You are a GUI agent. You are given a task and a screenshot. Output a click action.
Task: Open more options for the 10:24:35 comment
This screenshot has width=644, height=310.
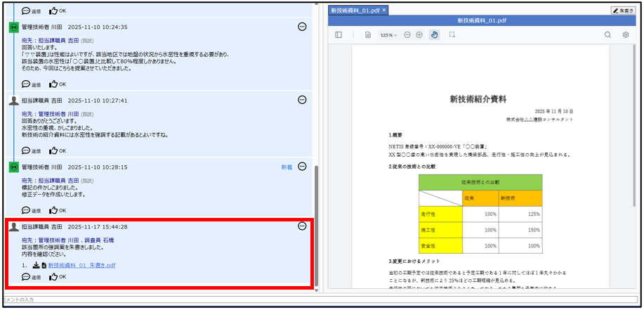(302, 26)
